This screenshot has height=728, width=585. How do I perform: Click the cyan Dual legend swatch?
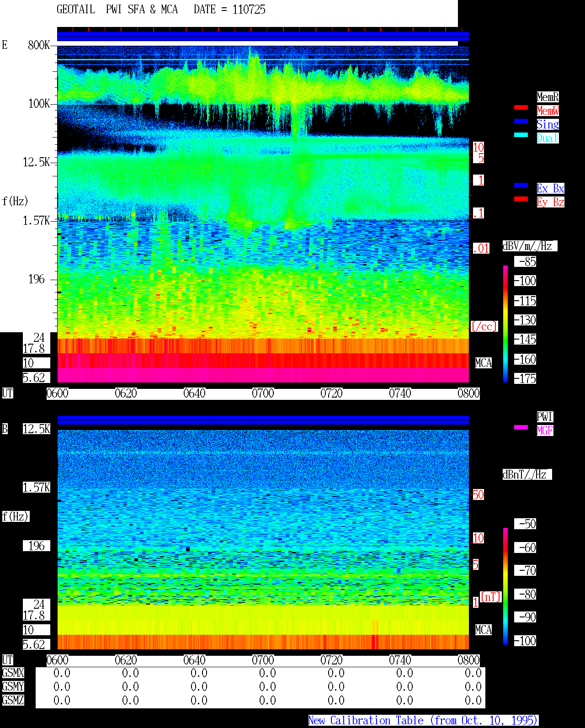(521, 135)
